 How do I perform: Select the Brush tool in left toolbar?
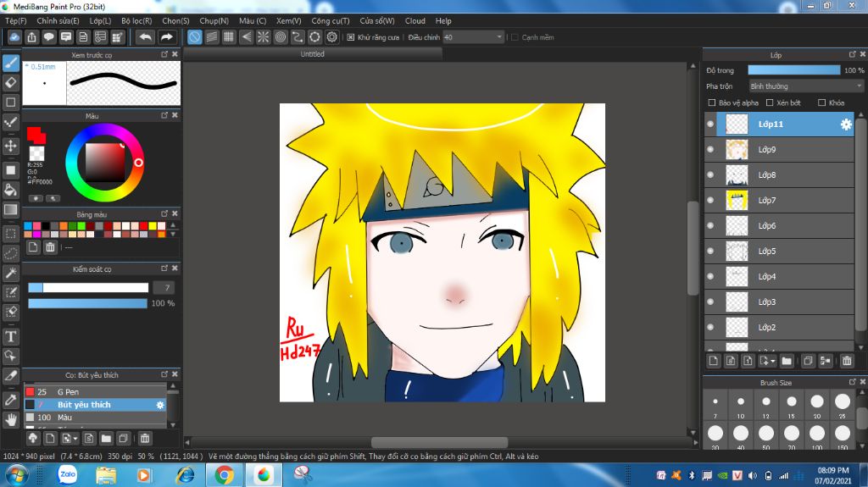click(x=10, y=63)
